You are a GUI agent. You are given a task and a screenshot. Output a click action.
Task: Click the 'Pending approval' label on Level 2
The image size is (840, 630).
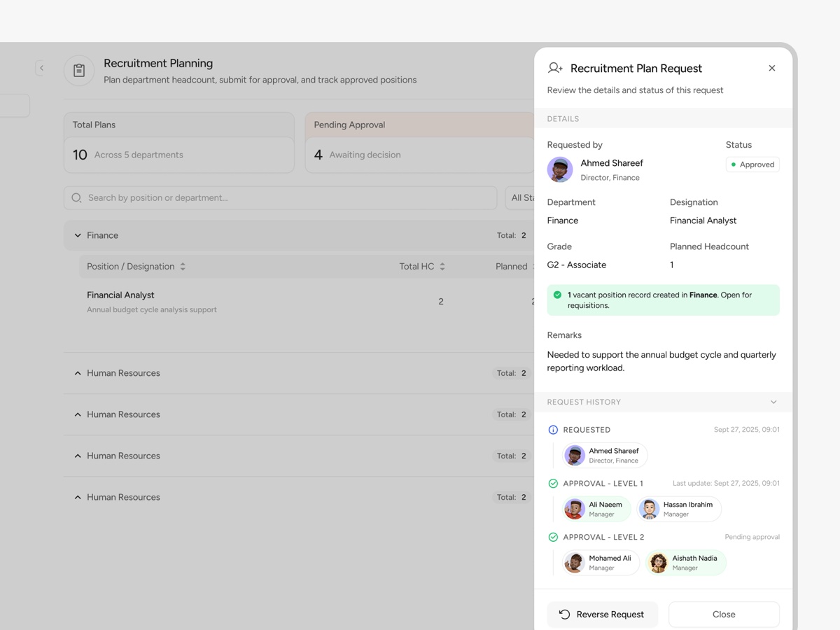tap(752, 538)
